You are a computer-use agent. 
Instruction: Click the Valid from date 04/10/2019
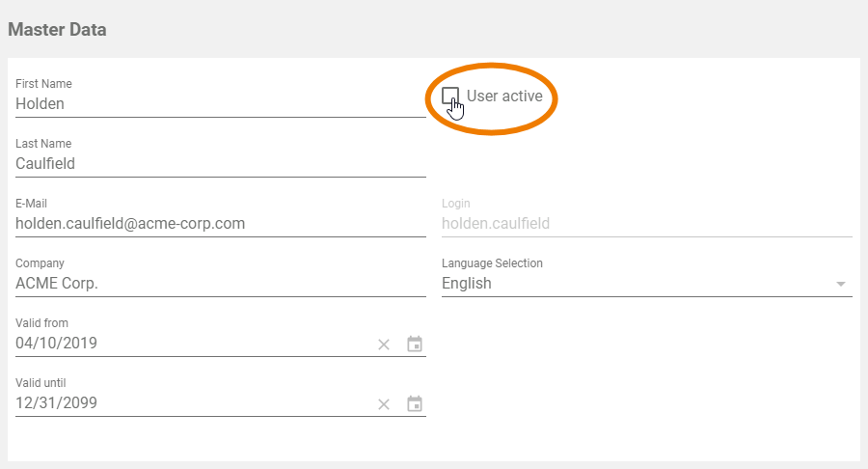click(193, 344)
